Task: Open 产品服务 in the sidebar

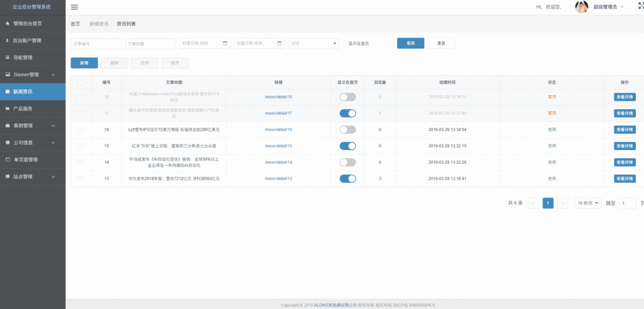Action: click(x=33, y=109)
